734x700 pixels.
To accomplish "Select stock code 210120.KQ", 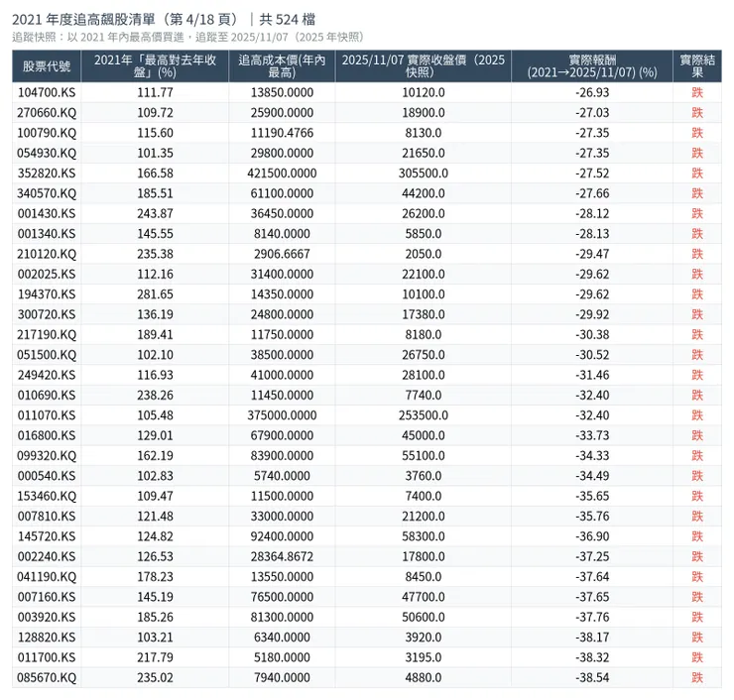I will pos(47,254).
